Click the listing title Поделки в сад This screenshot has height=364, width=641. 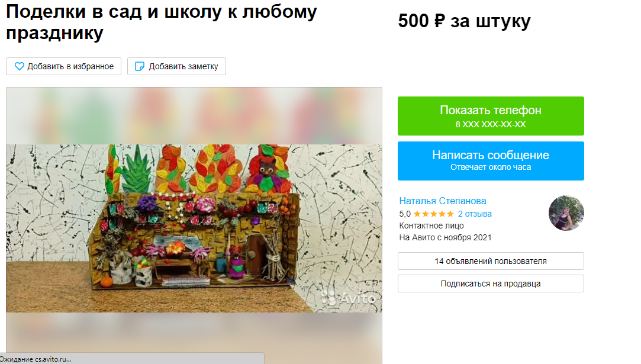click(x=162, y=22)
